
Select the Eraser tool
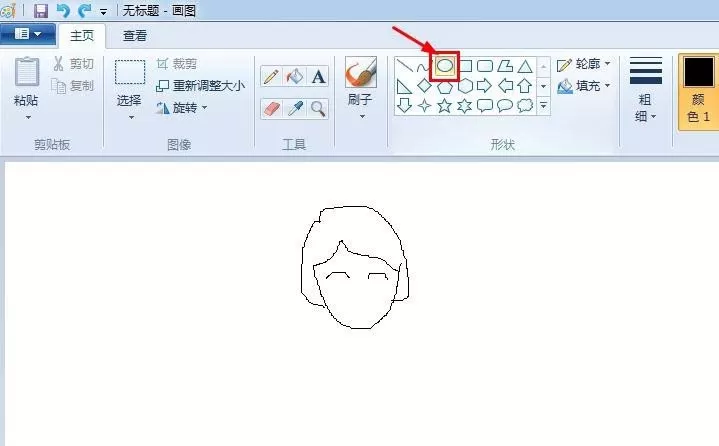271,109
